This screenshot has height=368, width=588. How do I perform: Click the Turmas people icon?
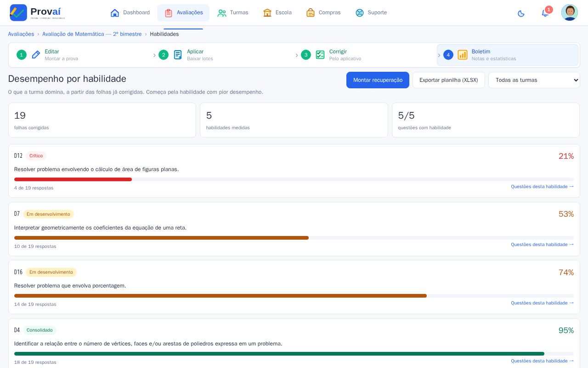[x=222, y=13]
